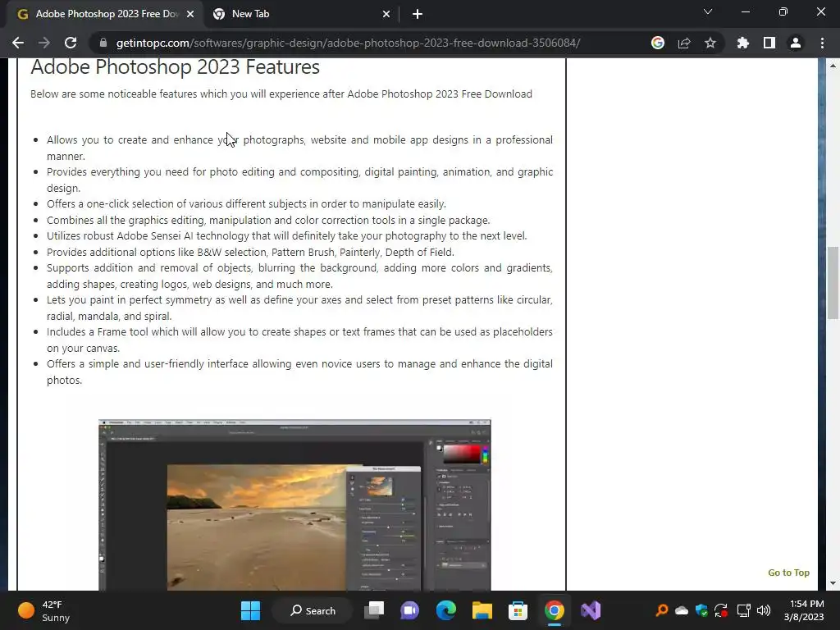Toggle Chrome side panel
Image resolution: width=840 pixels, height=630 pixels.
click(769, 43)
